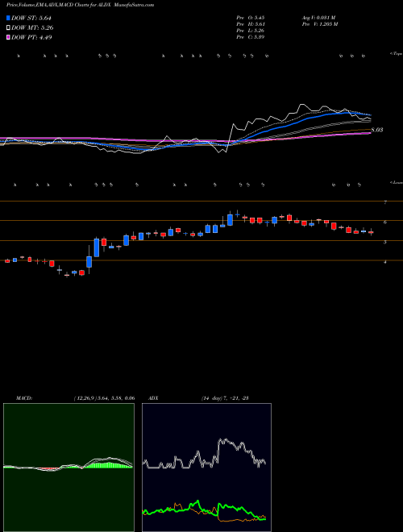Click the 5.03 EMA price label
This screenshot has height=532, width=403.
click(377, 130)
